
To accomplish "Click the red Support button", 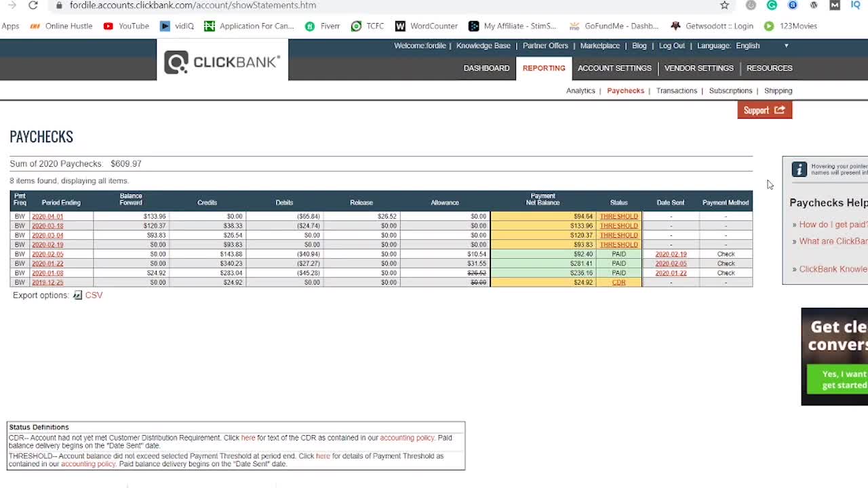I will (x=764, y=110).
